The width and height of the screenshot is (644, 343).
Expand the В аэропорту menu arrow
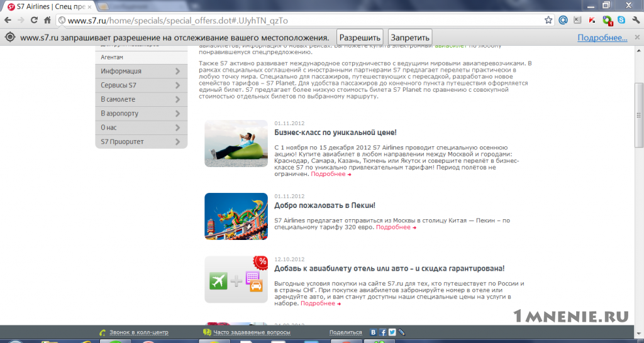177,114
